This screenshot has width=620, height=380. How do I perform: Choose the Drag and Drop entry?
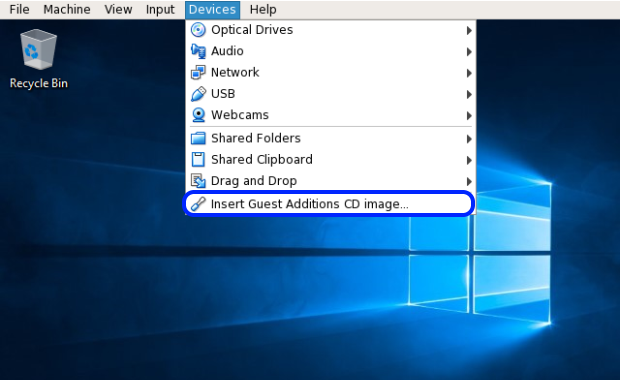coord(331,181)
